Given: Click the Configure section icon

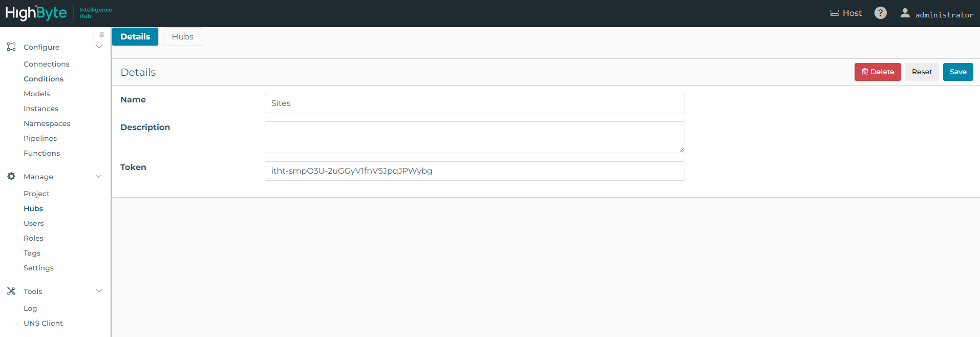Looking at the screenshot, I should [11, 47].
